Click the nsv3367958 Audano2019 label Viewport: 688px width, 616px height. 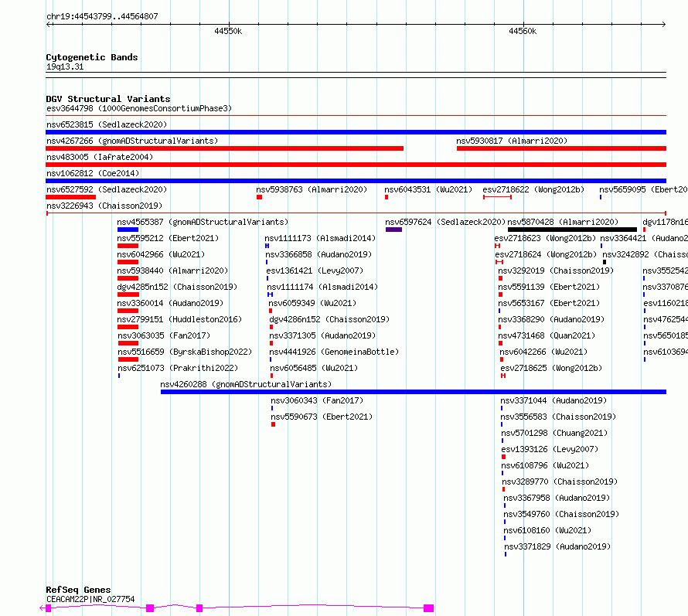pyautogui.click(x=557, y=498)
